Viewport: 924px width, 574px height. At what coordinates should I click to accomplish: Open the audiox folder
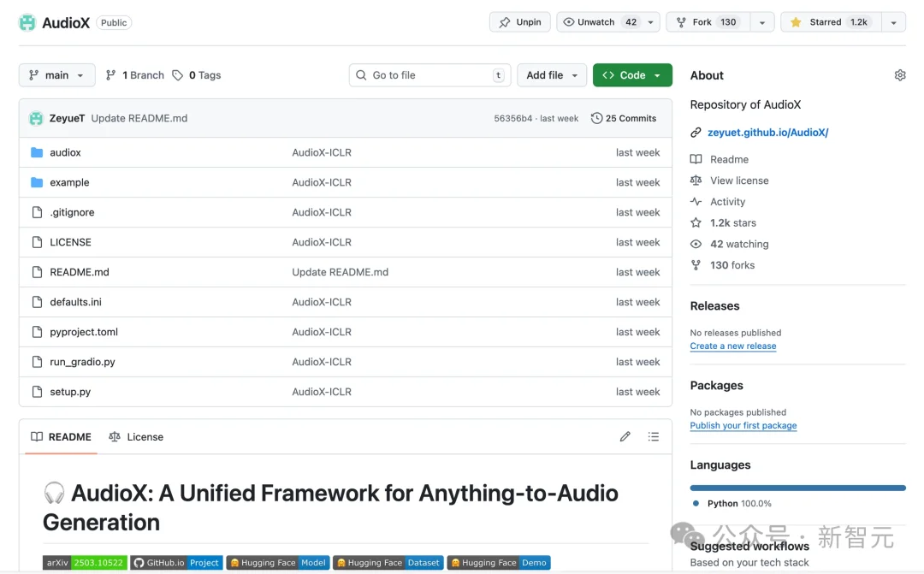pos(65,152)
